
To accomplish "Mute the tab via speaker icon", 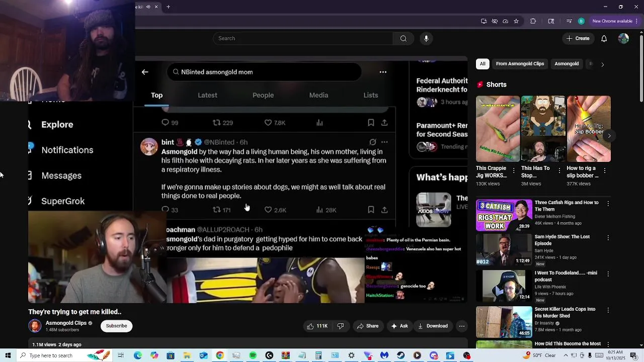I will (148, 7).
